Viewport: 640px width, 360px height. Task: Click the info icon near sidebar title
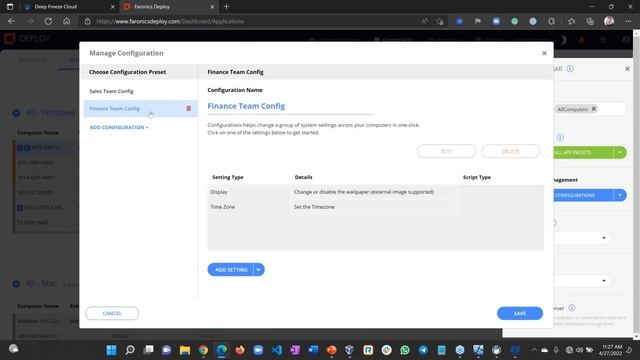(570, 69)
